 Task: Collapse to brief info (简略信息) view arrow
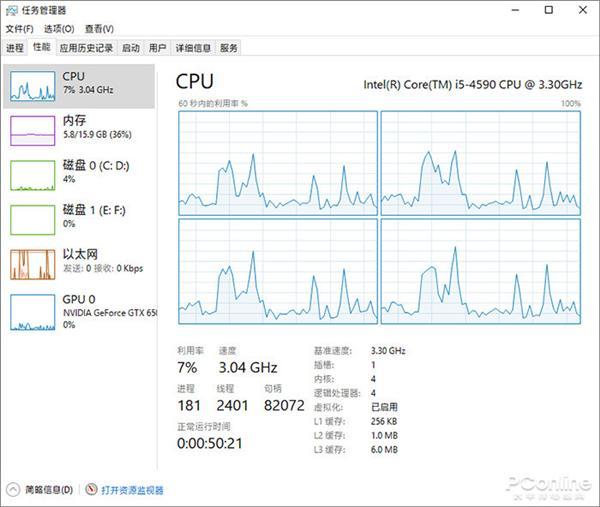(x=13, y=490)
